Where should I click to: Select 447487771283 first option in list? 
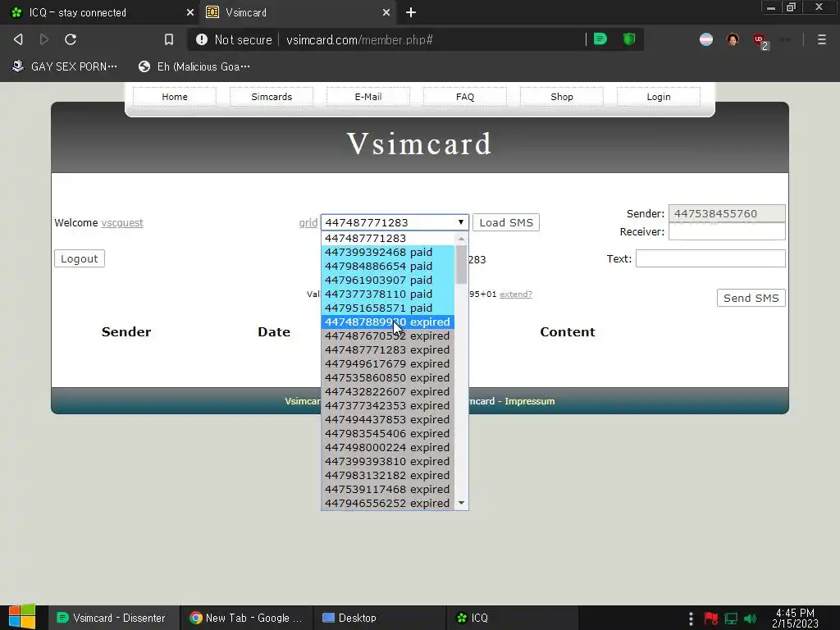[x=388, y=239]
